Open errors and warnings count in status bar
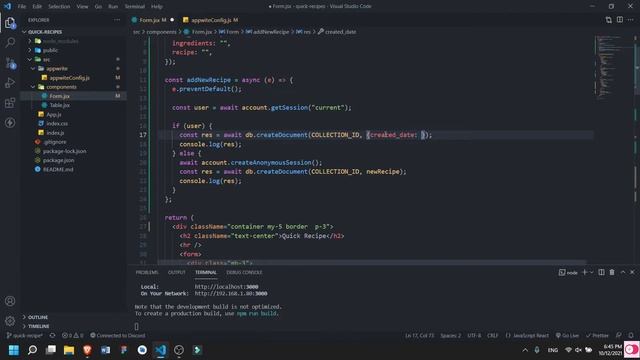 [x=72, y=336]
